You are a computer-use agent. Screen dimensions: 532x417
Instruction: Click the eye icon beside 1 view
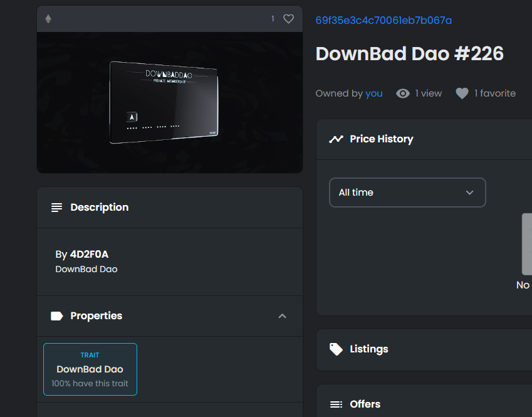[x=403, y=93]
